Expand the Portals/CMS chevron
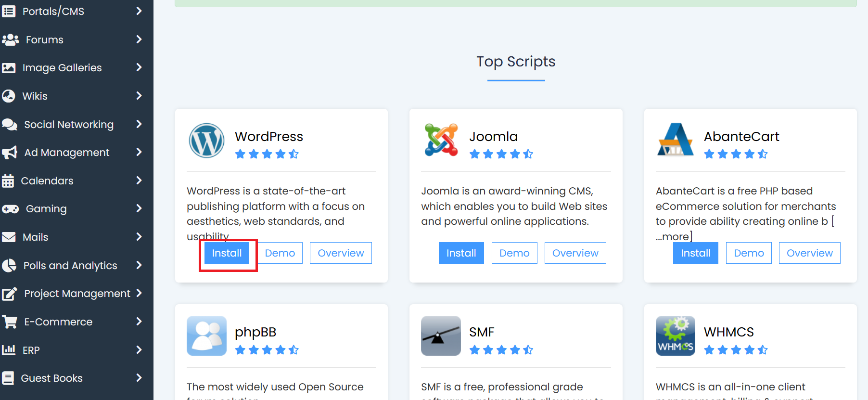 pyautogui.click(x=139, y=11)
